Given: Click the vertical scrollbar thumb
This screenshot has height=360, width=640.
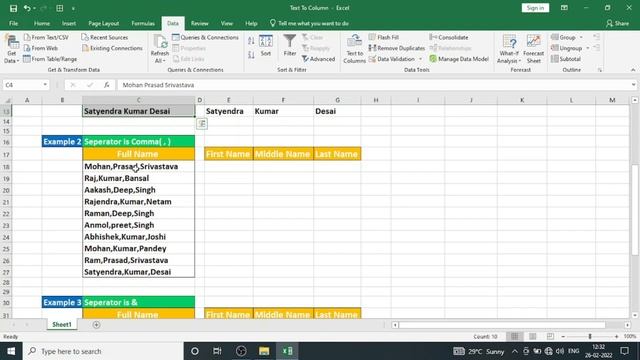Looking at the screenshot, I should pyautogui.click(x=635, y=209).
